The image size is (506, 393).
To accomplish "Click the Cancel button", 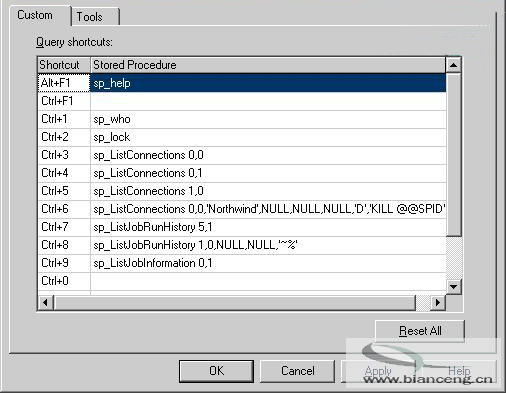I will pos(297,371).
